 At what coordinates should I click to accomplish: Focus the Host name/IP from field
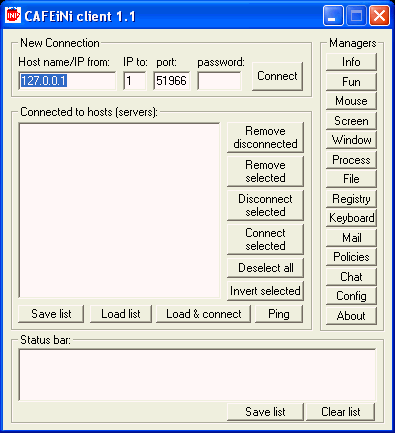coord(67,81)
